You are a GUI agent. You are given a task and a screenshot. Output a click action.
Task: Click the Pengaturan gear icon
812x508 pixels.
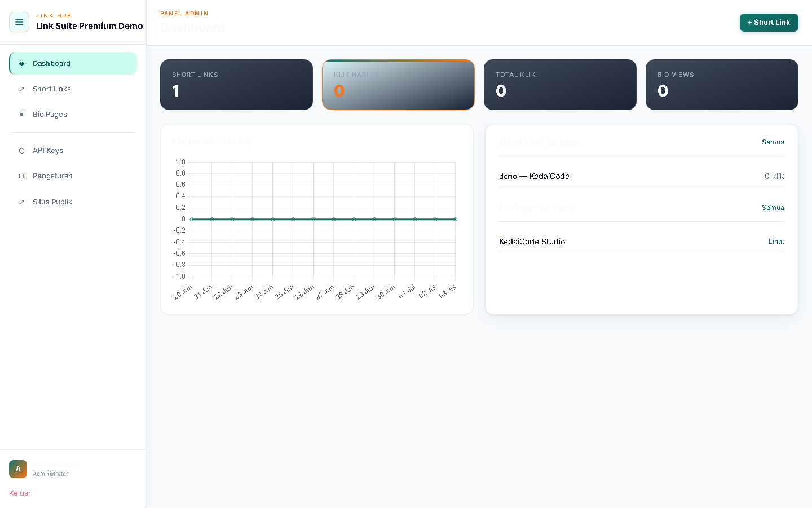(x=21, y=176)
